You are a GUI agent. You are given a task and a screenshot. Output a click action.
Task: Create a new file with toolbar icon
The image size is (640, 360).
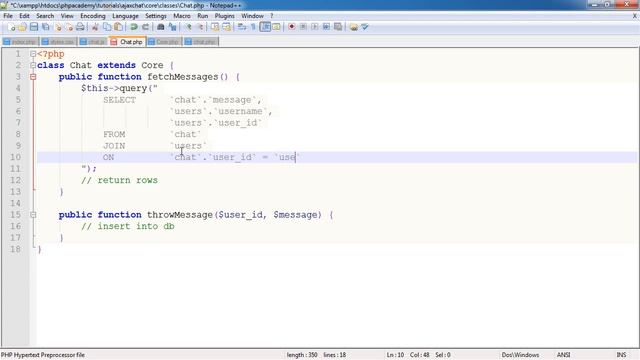click(x=11, y=27)
